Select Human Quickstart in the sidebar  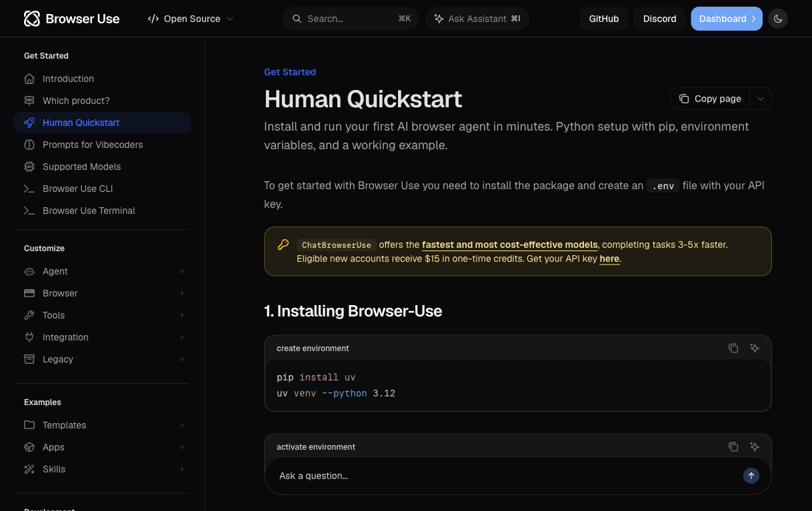click(x=103, y=123)
